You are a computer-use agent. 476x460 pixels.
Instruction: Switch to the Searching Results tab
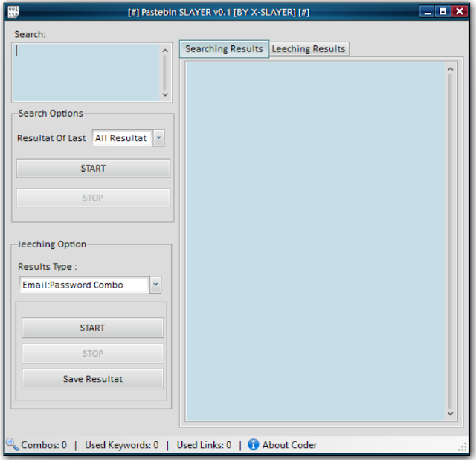[x=224, y=49]
